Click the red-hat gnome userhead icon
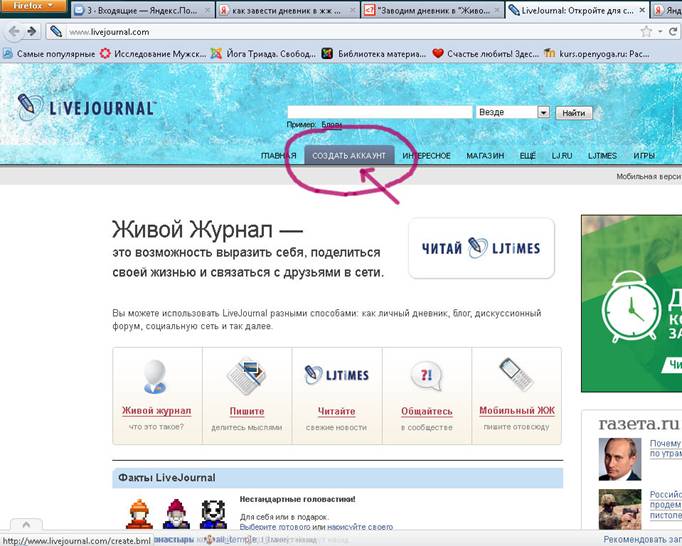Viewport: 682px width, 546px height. point(176,514)
